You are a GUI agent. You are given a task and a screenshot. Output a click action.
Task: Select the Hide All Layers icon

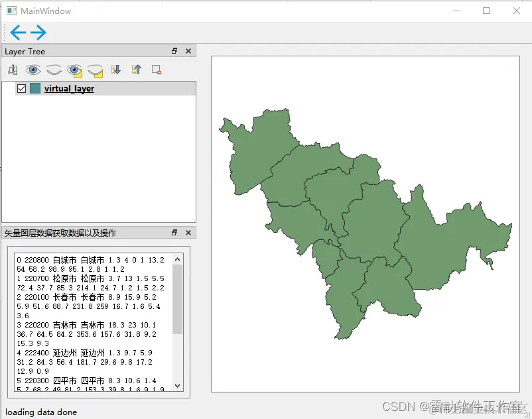[54, 70]
